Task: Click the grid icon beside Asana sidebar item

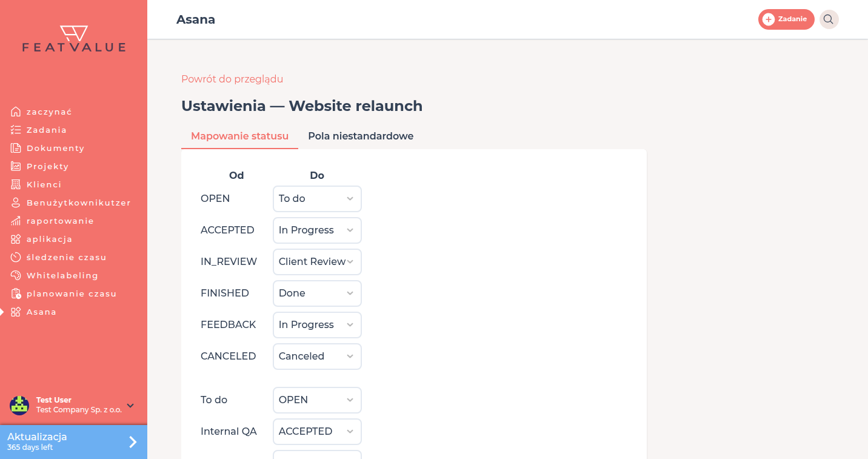Action: 16,312
